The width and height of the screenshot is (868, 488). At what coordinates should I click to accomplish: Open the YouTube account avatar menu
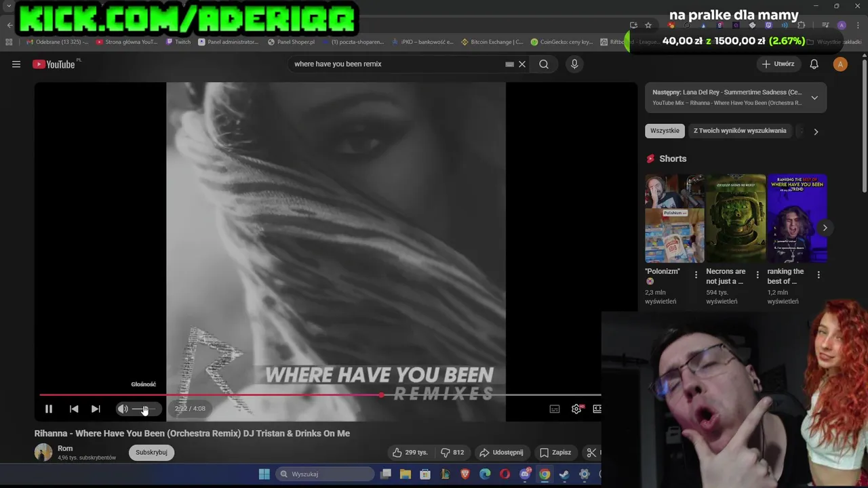840,64
